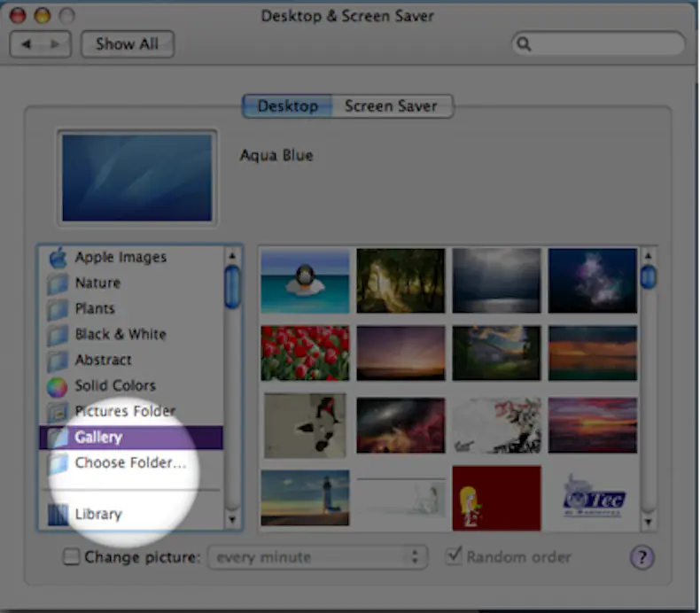Select the Apple Images apple icon
The width and height of the screenshot is (700, 613).
click(58, 258)
